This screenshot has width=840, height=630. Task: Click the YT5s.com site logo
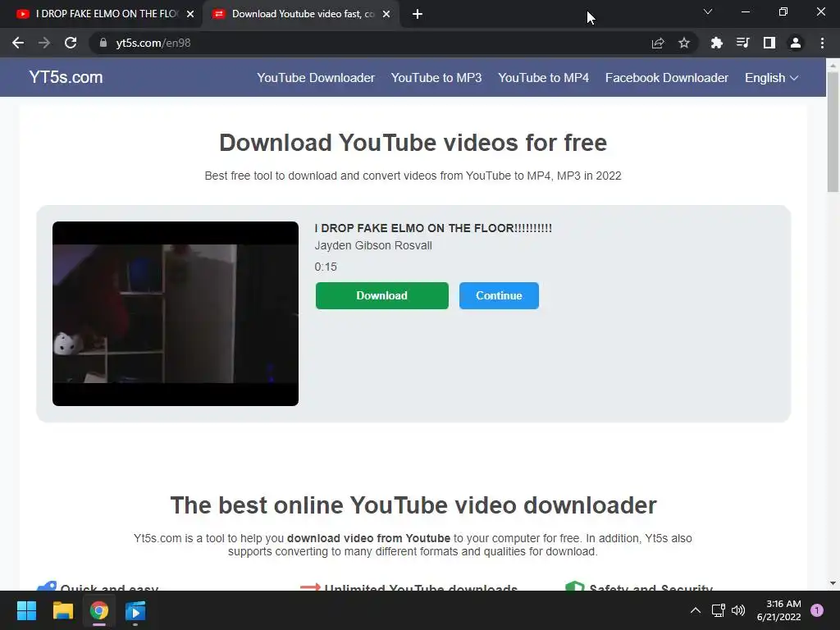(66, 77)
